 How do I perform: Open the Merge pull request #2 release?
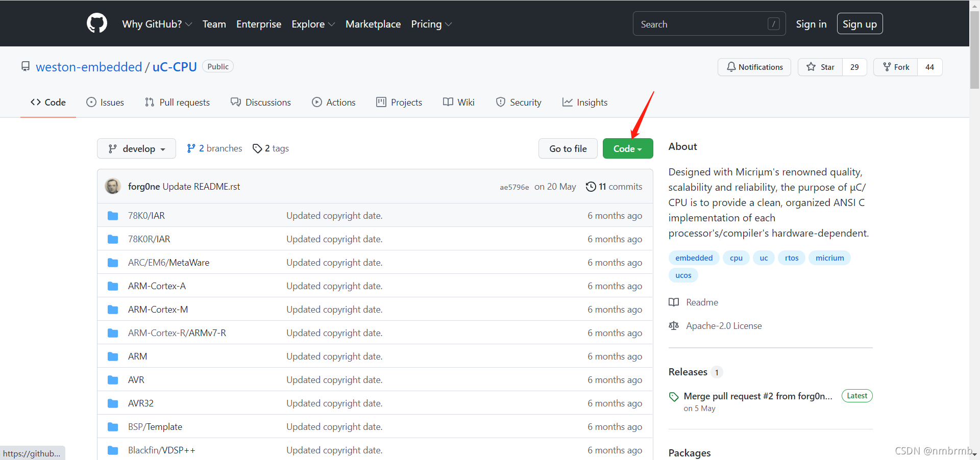click(x=757, y=396)
